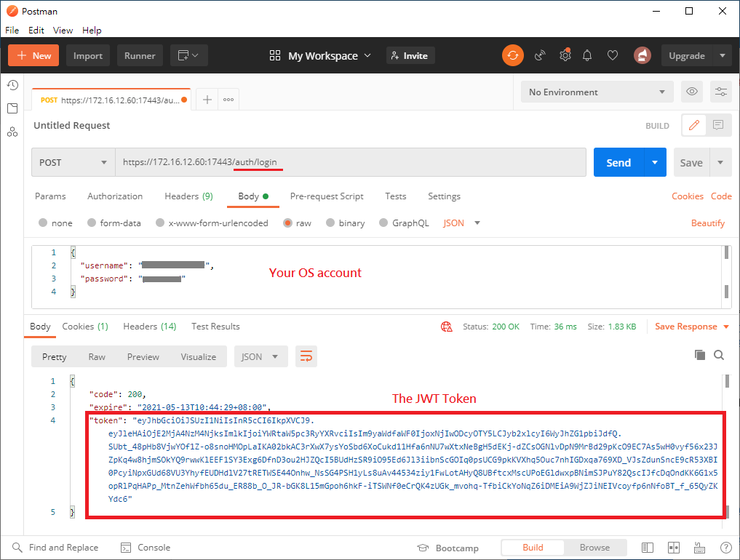Open the request method dropdown showing POST
The height and width of the screenshot is (560, 740).
(73, 161)
